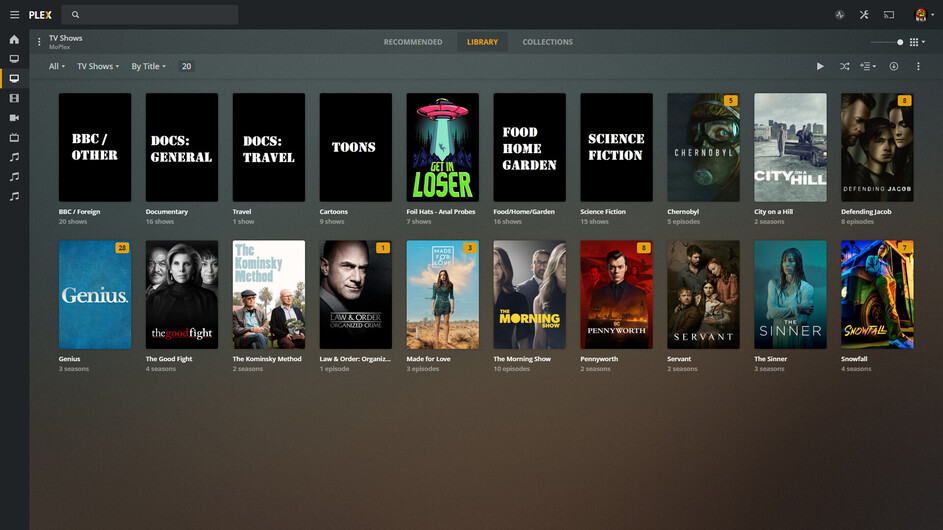Screen dimensions: 943x530
Task: Open the Get In Loser UFO poster
Action: pyautogui.click(x=443, y=147)
